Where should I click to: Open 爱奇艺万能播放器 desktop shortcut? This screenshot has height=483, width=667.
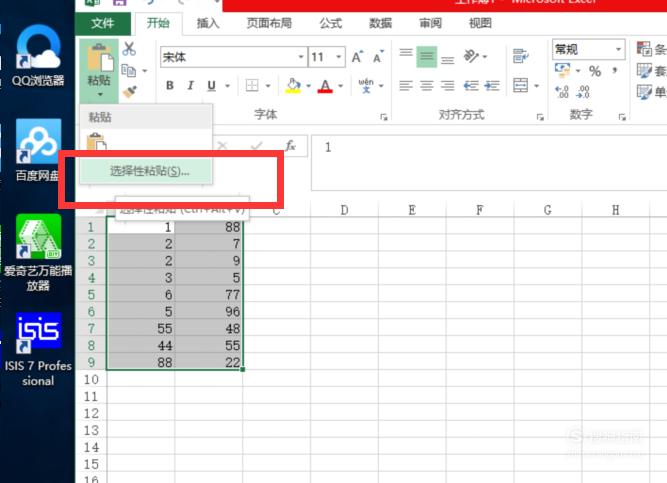pyautogui.click(x=38, y=253)
